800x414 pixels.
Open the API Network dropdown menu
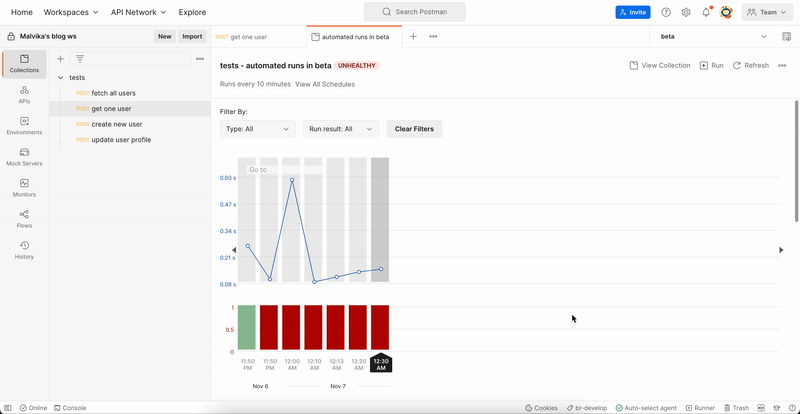click(138, 12)
